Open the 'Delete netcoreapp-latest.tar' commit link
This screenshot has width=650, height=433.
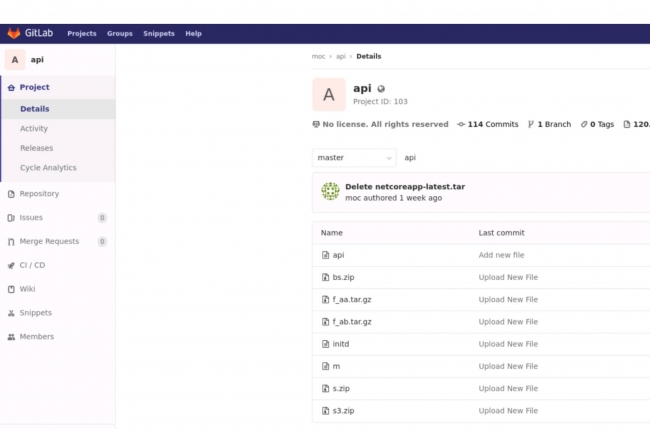pyautogui.click(x=405, y=187)
